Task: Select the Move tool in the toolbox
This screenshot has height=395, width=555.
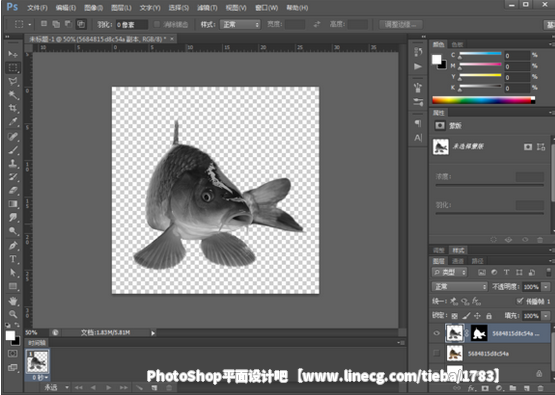Action: 13,54
